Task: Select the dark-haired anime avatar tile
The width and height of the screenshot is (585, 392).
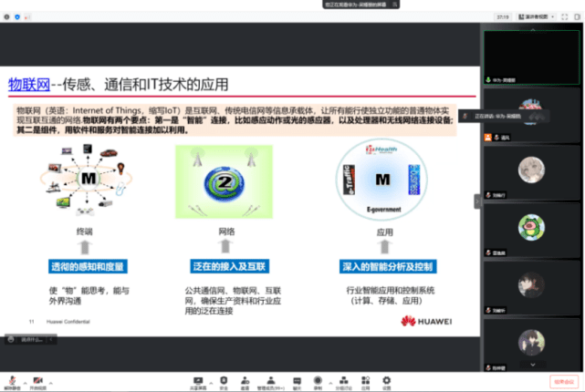Action: (532, 288)
